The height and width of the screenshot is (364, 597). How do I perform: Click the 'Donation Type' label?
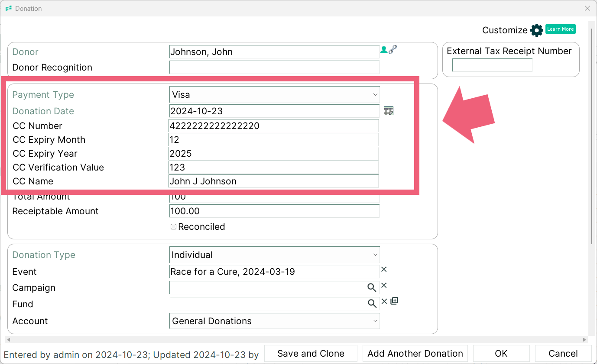[44, 255]
